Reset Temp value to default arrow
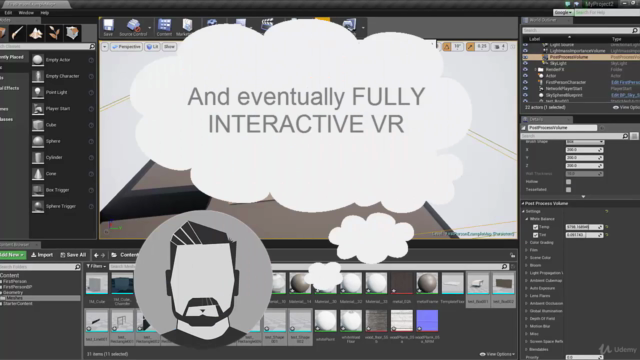This screenshot has height=360, width=640. [607, 227]
